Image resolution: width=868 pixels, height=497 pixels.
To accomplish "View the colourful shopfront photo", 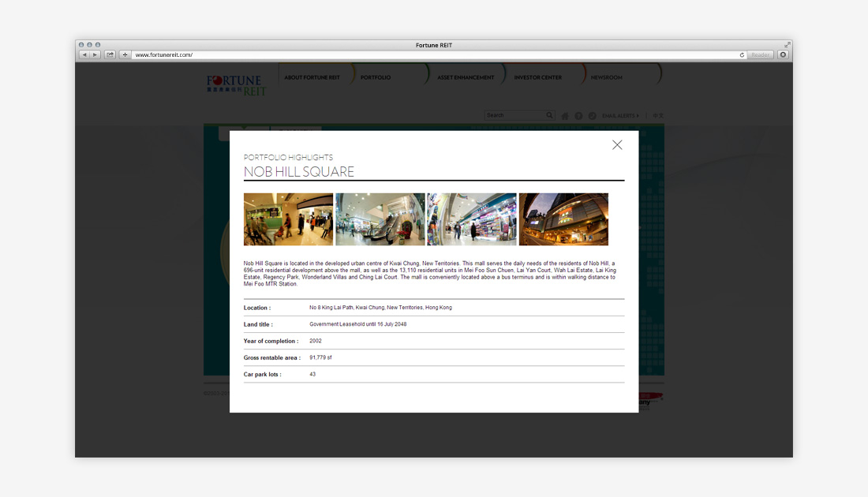I will 472,219.
